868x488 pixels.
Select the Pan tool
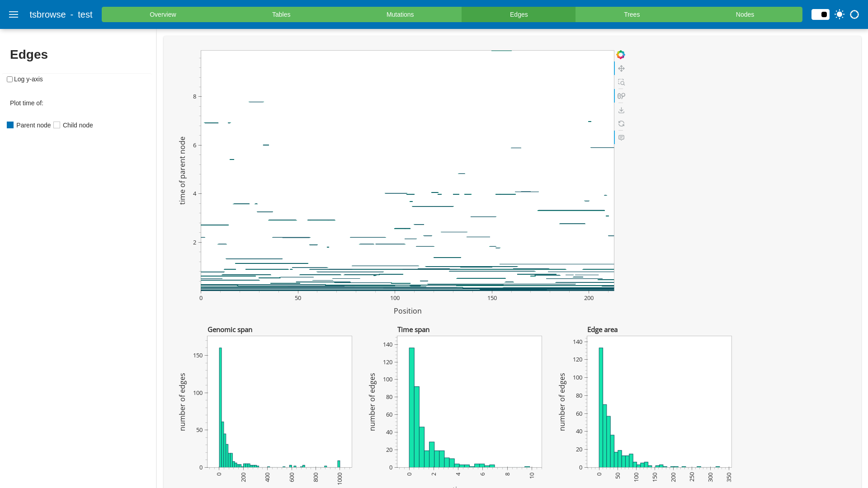point(621,69)
